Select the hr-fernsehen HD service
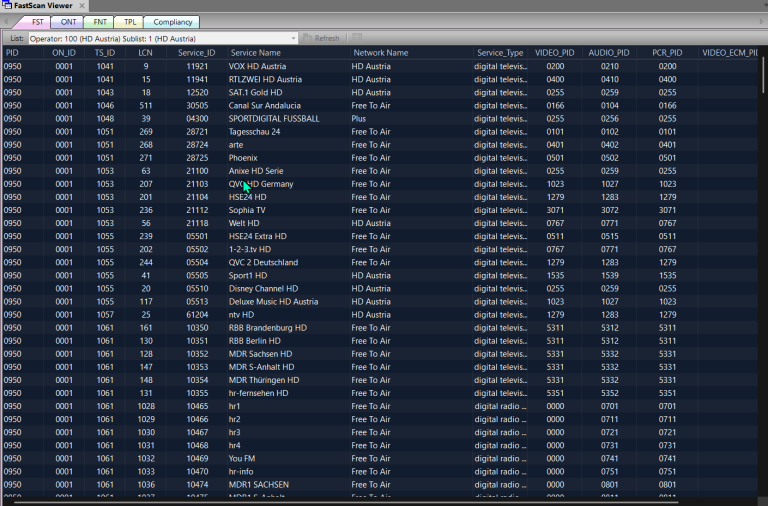 click(x=258, y=393)
